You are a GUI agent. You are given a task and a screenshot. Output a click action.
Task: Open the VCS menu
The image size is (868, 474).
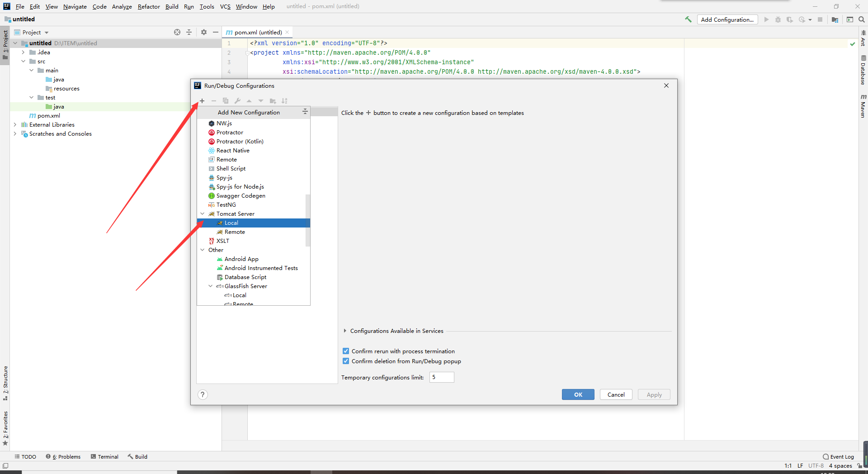tap(225, 6)
